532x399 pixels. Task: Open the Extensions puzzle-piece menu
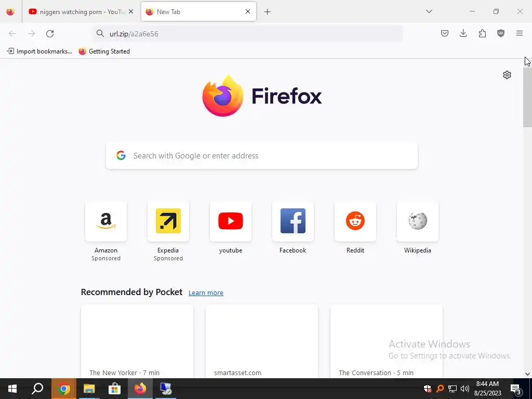482,33
